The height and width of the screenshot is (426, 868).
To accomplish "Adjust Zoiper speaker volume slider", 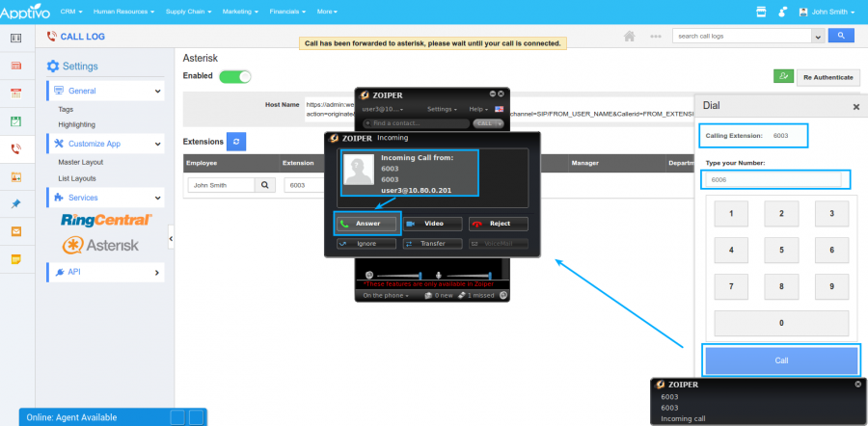I will tap(397, 275).
